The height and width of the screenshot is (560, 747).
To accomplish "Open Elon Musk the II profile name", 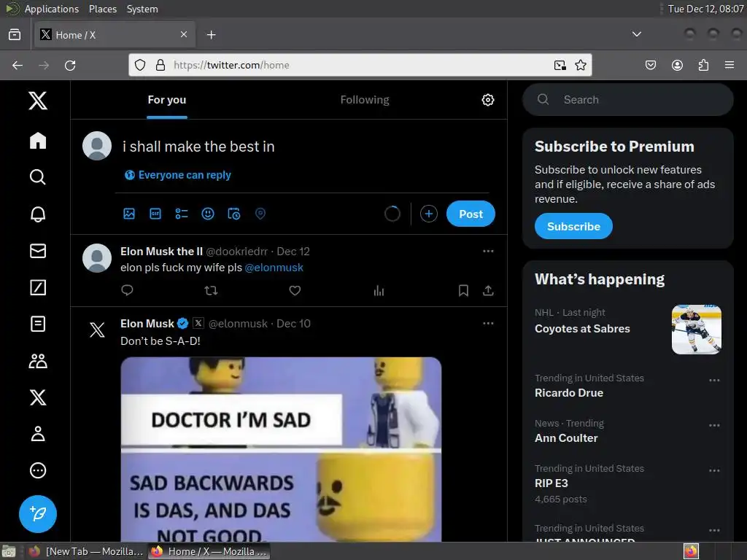I will (161, 251).
